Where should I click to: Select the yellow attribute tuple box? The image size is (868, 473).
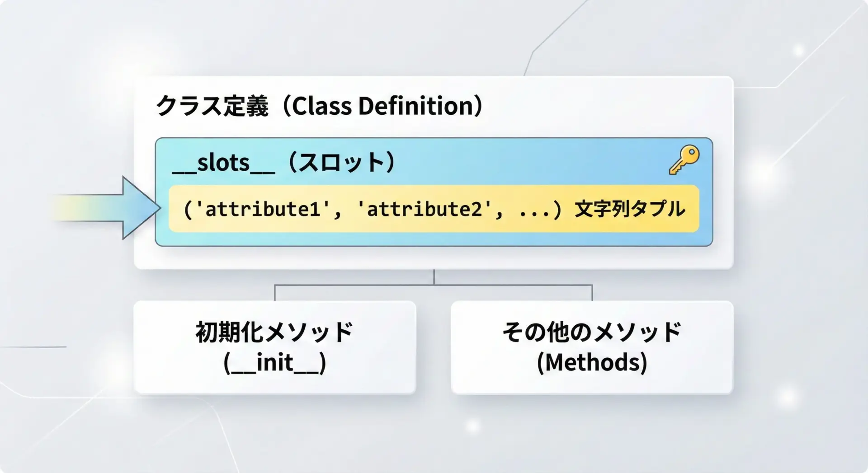pyautogui.click(x=434, y=209)
